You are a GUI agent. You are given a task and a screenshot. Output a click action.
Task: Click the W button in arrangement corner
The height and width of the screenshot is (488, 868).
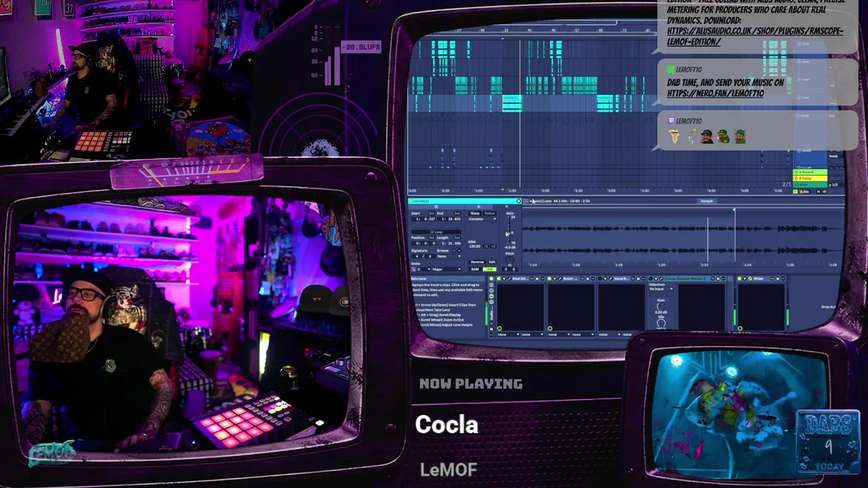click(x=825, y=192)
